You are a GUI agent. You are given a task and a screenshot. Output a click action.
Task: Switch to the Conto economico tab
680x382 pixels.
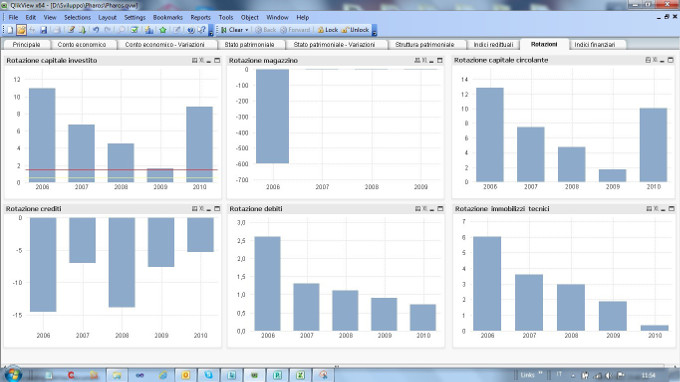82,45
